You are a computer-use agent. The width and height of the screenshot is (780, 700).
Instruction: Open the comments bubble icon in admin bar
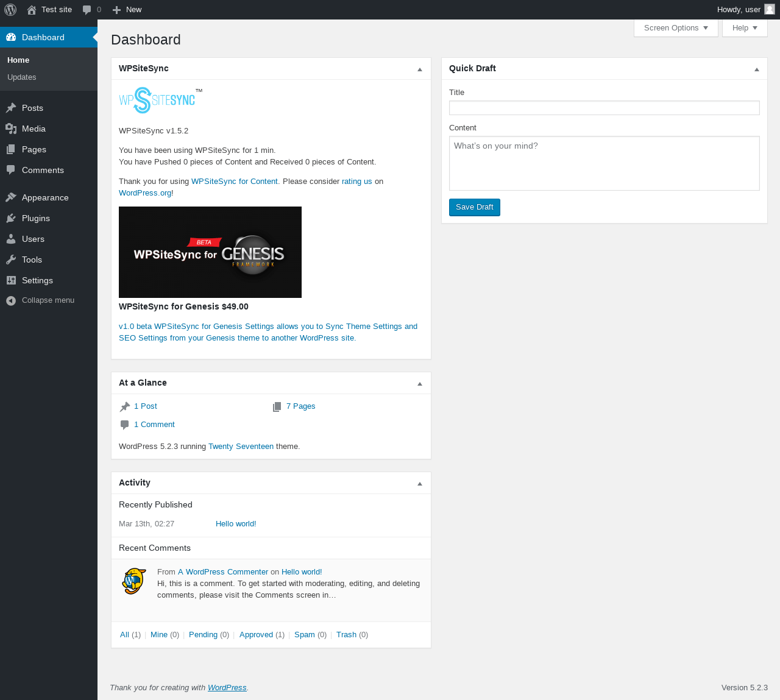click(x=87, y=10)
